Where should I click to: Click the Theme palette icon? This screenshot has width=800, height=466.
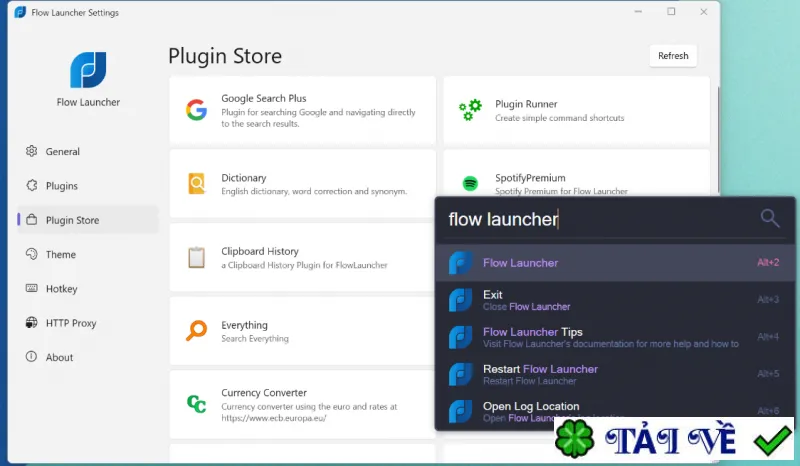(x=32, y=254)
